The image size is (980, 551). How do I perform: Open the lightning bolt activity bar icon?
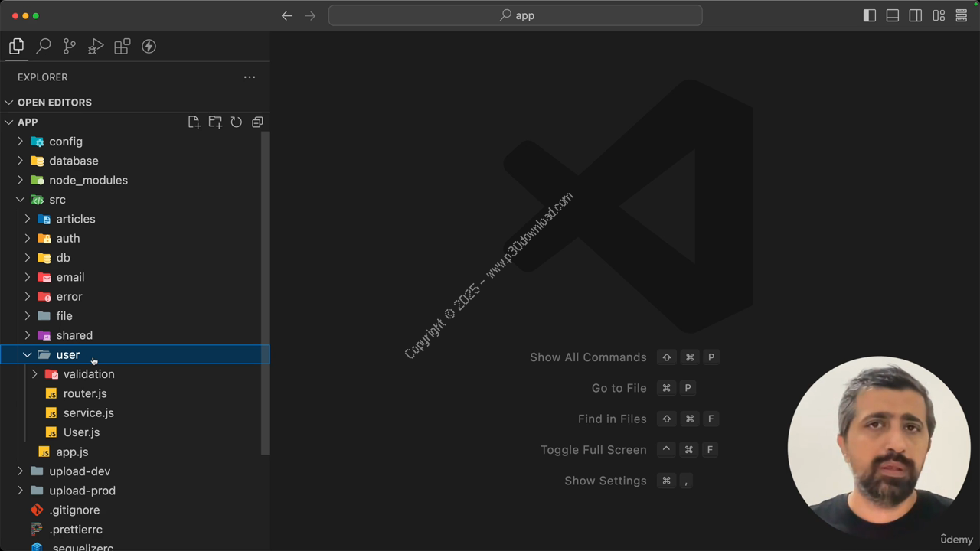point(149,47)
